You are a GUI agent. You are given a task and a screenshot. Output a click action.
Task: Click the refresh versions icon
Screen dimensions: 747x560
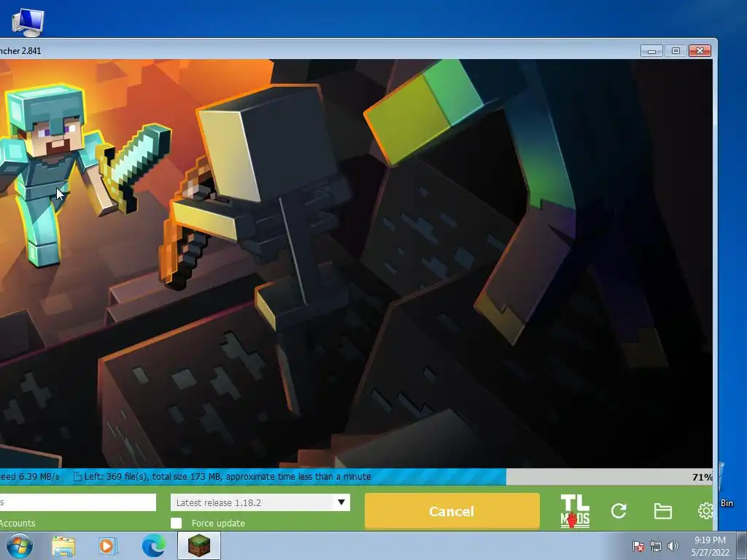(x=619, y=511)
